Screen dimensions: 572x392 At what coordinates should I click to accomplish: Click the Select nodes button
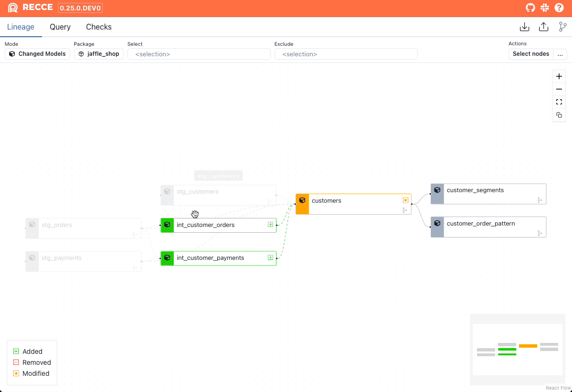(530, 54)
